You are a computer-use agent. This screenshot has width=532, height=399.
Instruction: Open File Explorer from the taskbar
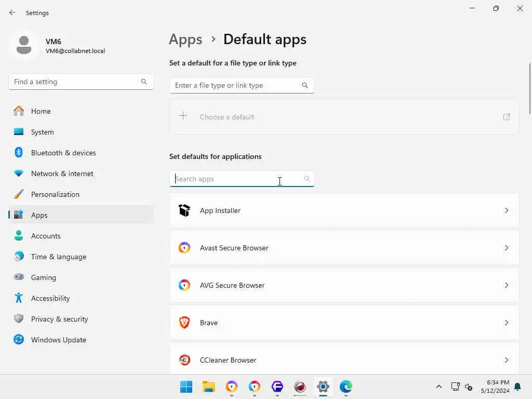tap(209, 387)
